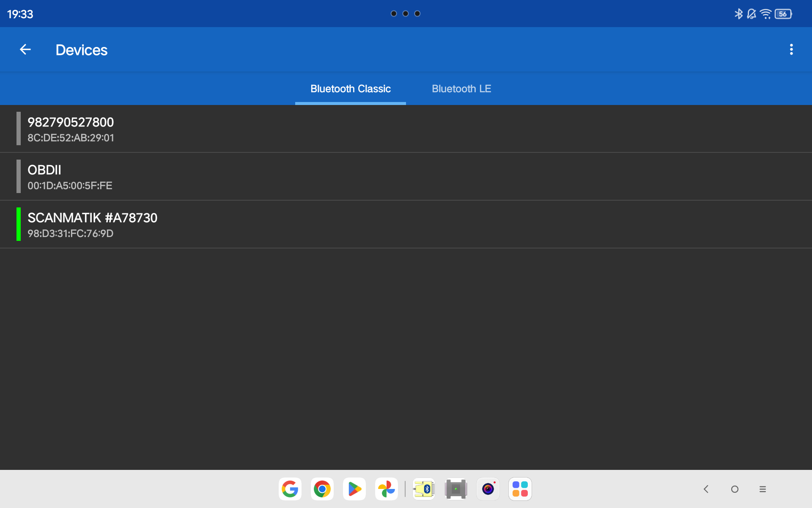Click MAC address 00:1D:A5:00:5F:FE
Screen dimensions: 812x508
[x=70, y=186]
